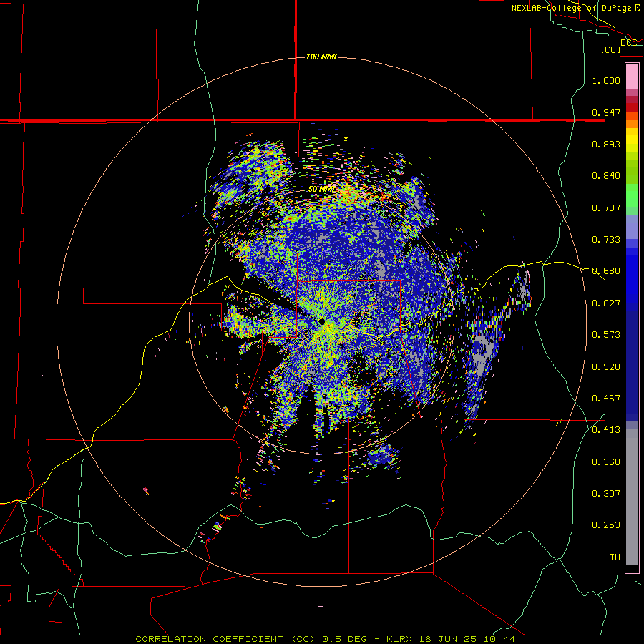Select the 0.893 scale value
This screenshot has height=644, width=644.
(606, 144)
